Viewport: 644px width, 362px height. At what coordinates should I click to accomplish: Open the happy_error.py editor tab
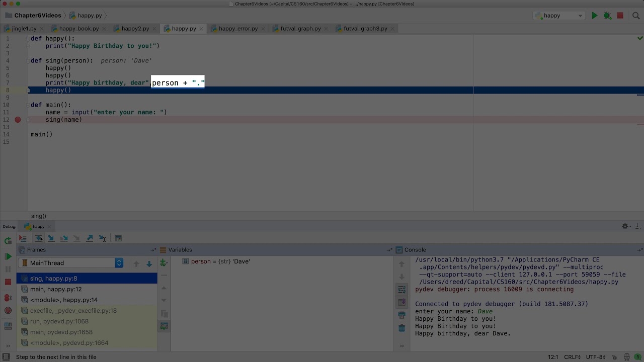(x=238, y=29)
